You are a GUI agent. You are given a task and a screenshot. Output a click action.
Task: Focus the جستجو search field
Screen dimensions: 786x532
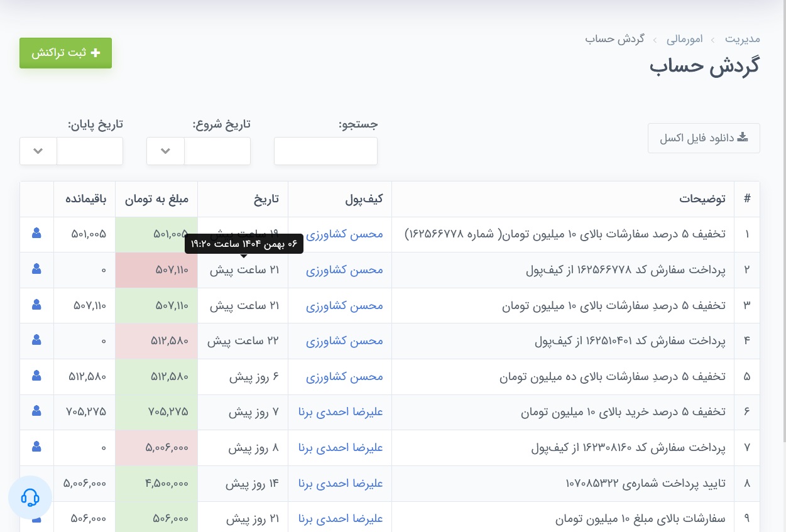325,151
